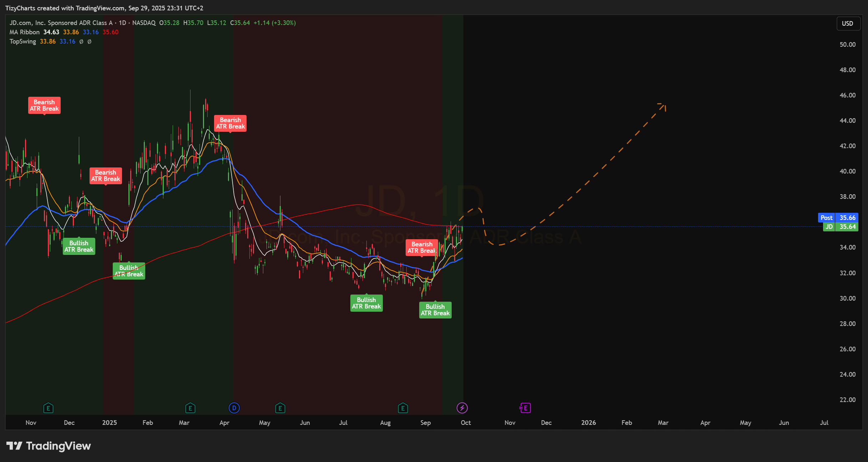The image size is (868, 462).
Task: Click the earnings icon above Mar
Action: point(190,408)
